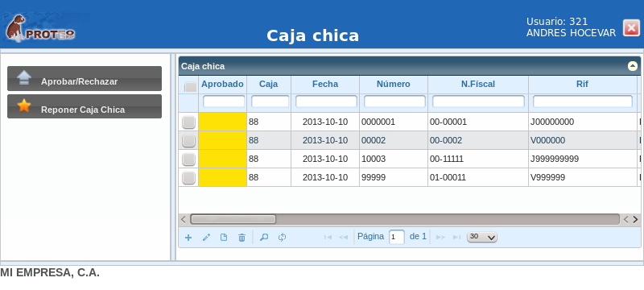Check the row with Número 00002

pyautogui.click(x=188, y=140)
